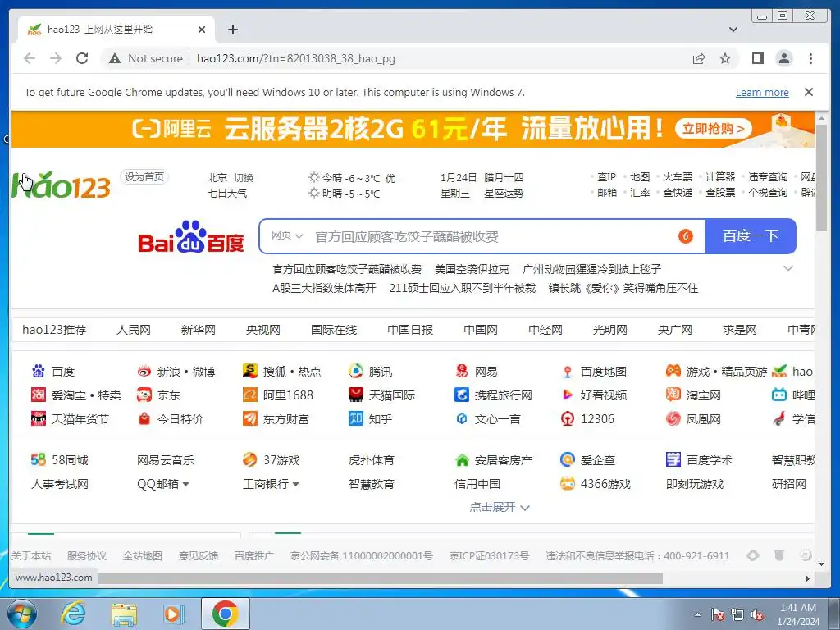Dismiss the Chrome update notification bar

(809, 92)
